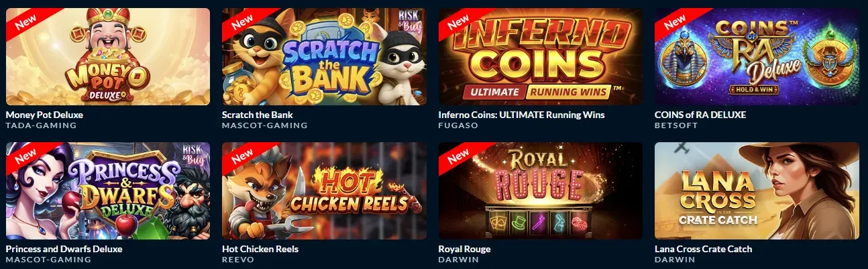Select 'Inferno Coins: ULTIMATE Running Wins' title
Viewport: 868px width, 269px height.
click(521, 115)
